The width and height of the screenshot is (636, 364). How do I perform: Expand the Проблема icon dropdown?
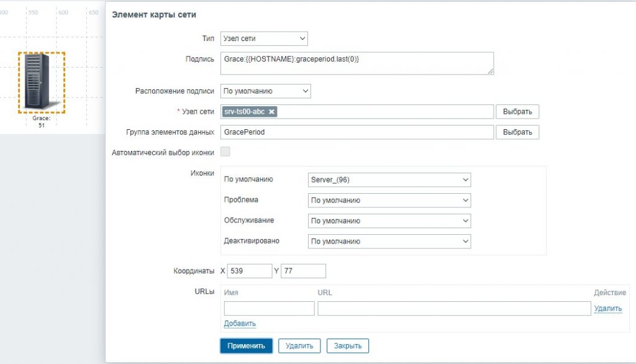[389, 201]
